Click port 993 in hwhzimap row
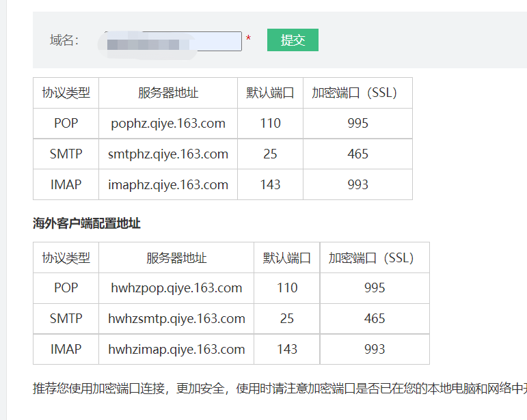This screenshot has width=527, height=420. (375, 349)
